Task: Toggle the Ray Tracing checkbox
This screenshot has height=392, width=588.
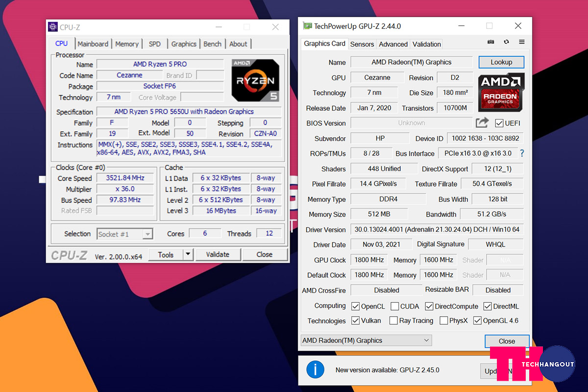Action: point(393,320)
